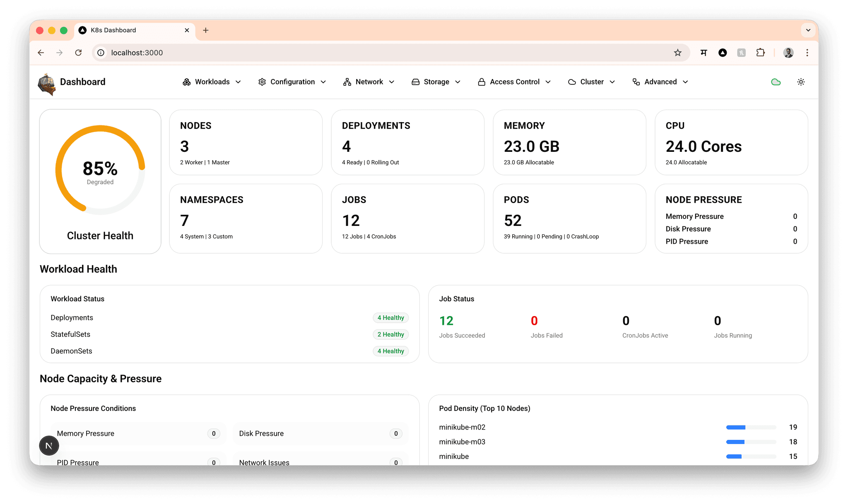The width and height of the screenshot is (848, 504).
Task: Click the minikube-m02 pod density bar
Action: click(752, 427)
